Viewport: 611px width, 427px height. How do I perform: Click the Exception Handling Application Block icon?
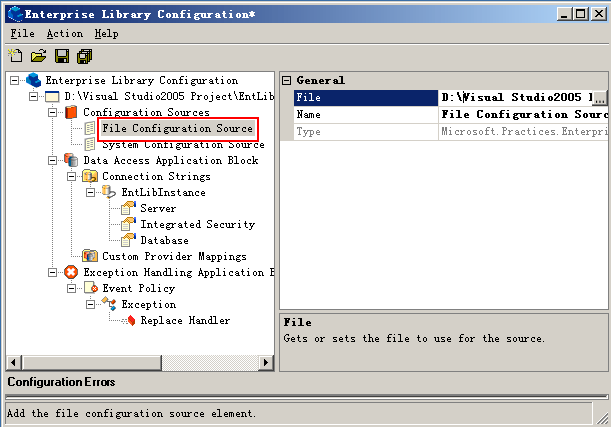click(x=71, y=272)
